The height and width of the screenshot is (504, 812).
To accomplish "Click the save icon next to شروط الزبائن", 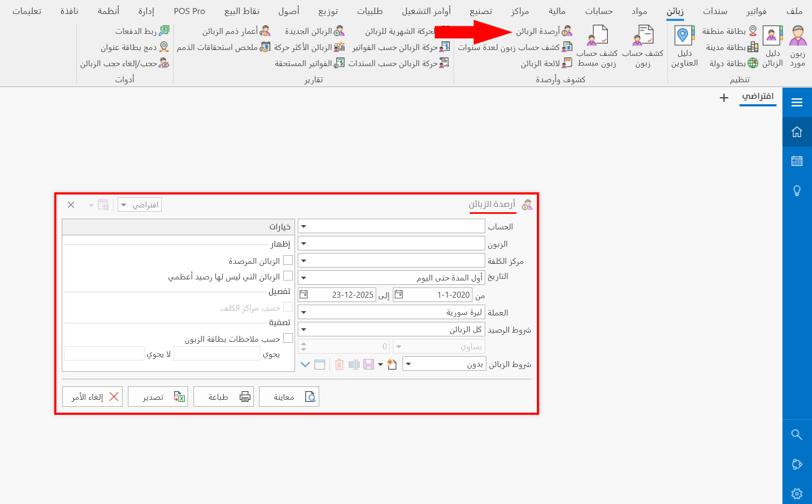I will 368,364.
